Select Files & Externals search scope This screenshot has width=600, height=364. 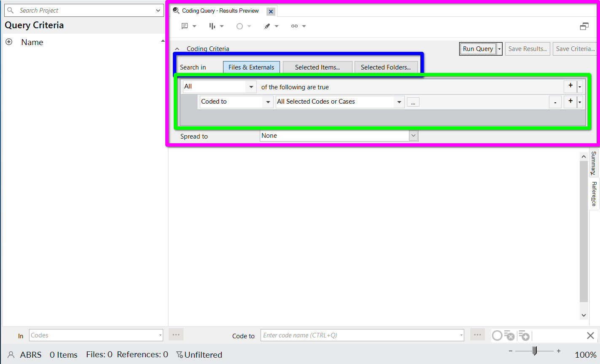tap(251, 67)
